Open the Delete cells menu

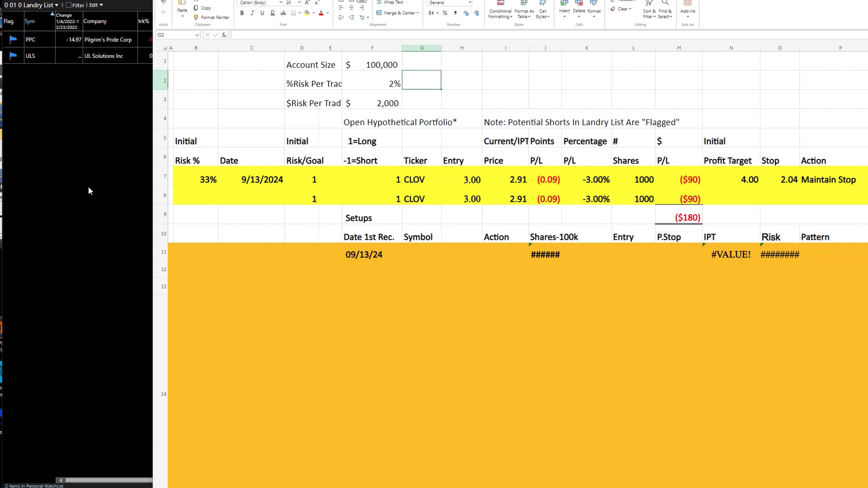click(x=579, y=9)
